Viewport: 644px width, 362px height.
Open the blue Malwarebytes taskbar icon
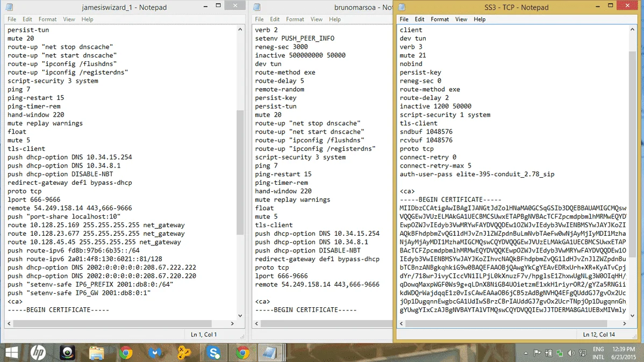[155, 352]
